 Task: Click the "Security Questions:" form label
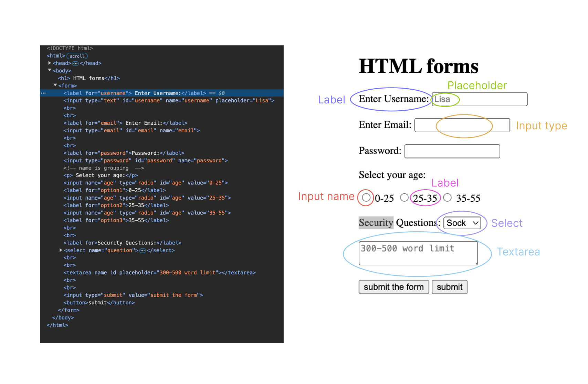399,223
